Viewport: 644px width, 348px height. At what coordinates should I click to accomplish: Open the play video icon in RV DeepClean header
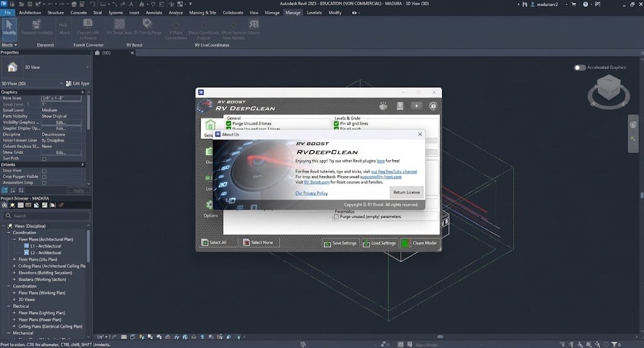click(x=416, y=106)
